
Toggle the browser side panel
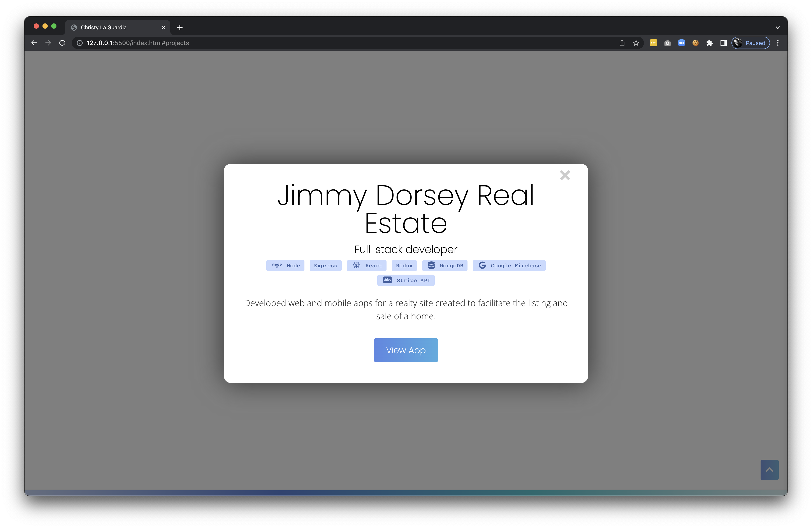723,43
